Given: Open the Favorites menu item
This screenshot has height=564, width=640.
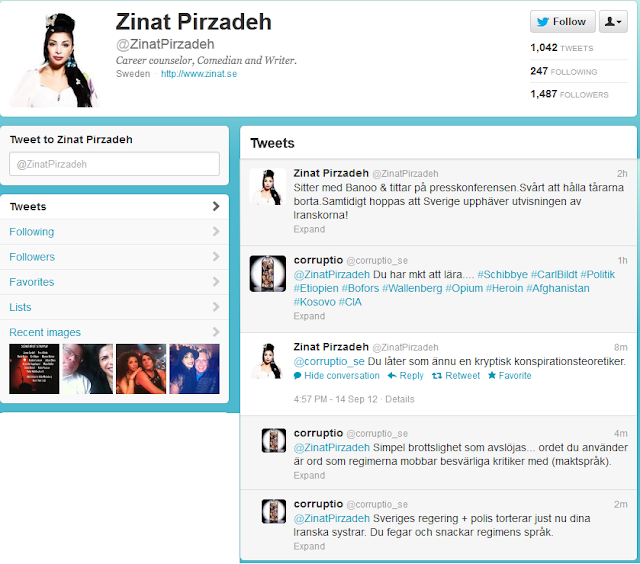Looking at the screenshot, I should [x=114, y=282].
